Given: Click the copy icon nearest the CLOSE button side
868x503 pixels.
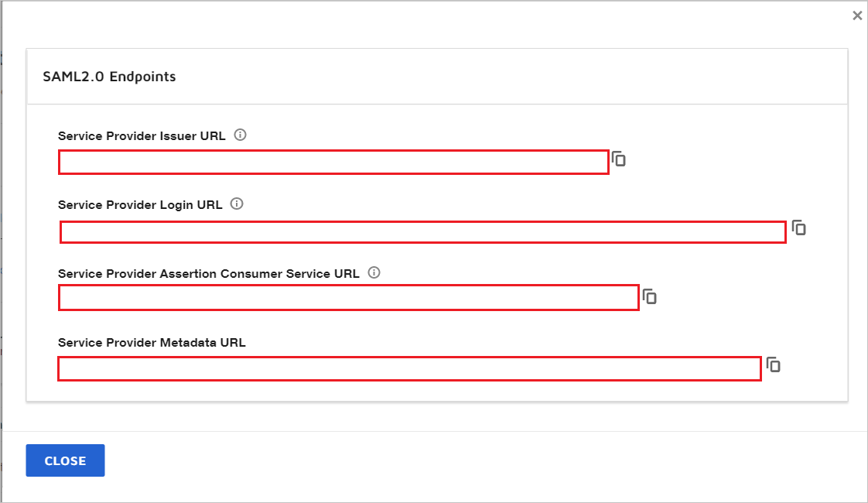Looking at the screenshot, I should tap(774, 365).
